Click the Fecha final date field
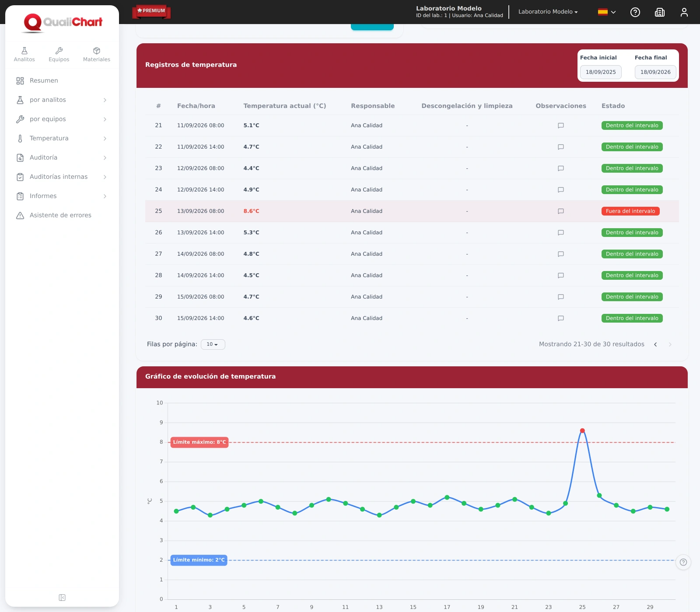 point(655,72)
